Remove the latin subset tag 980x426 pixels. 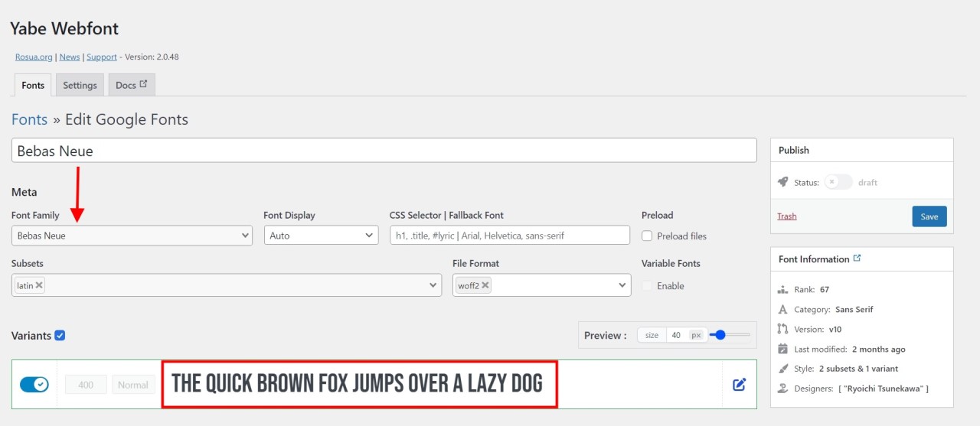(39, 285)
